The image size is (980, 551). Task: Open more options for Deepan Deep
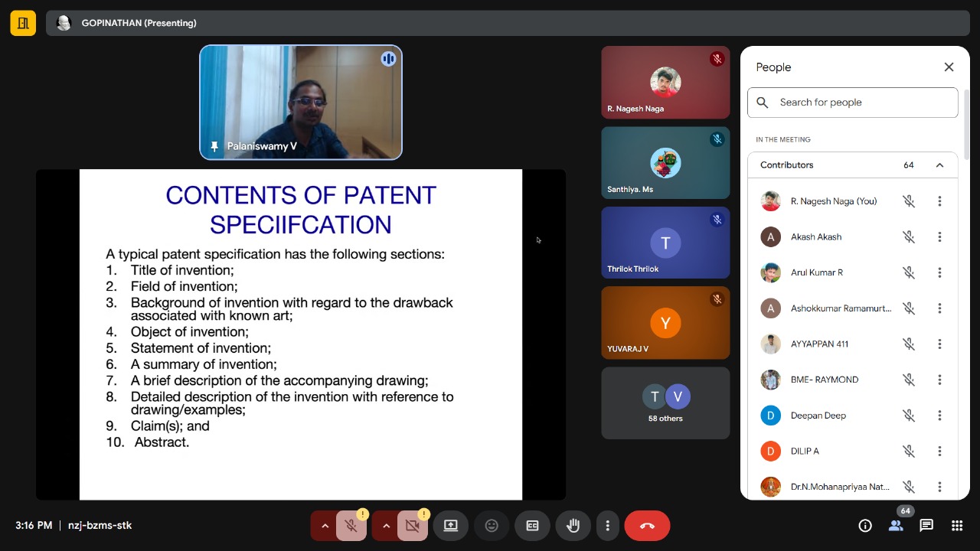click(939, 416)
